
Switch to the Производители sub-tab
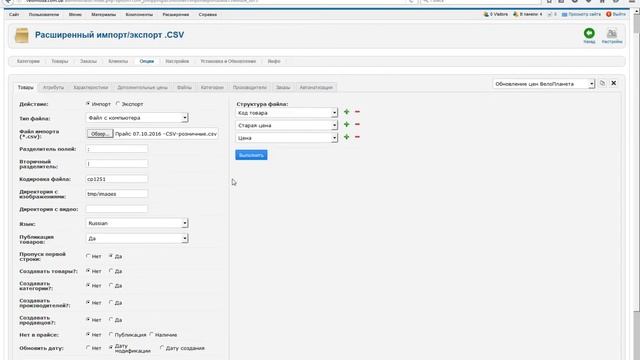(249, 87)
